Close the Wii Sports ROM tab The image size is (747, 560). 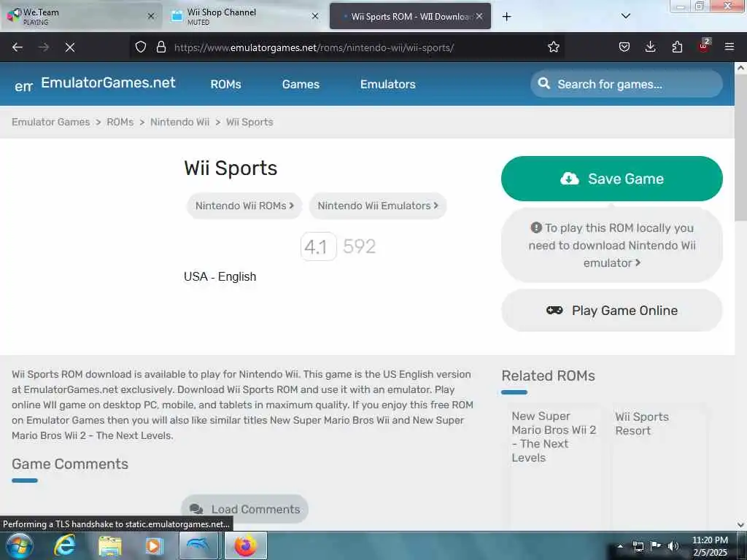tap(479, 16)
